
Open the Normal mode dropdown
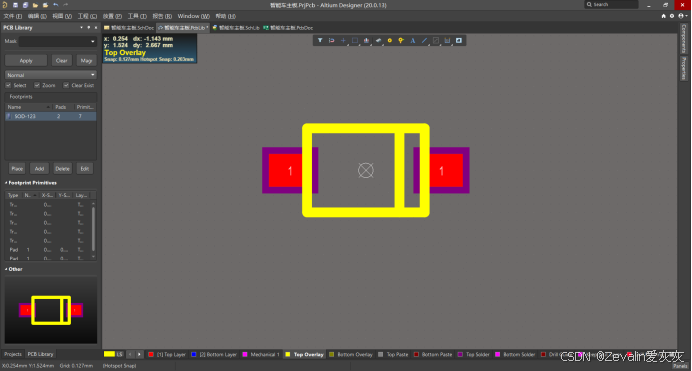point(50,75)
